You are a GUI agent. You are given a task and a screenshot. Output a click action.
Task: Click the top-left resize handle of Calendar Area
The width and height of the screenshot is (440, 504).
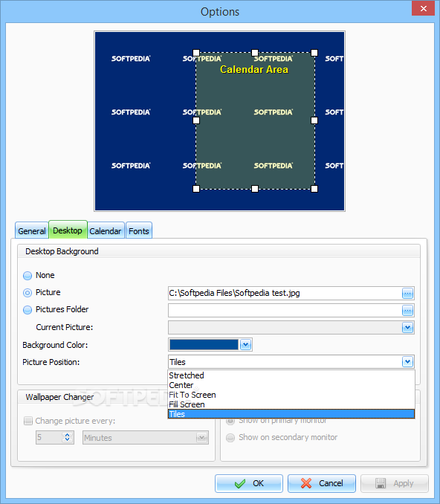pyautogui.click(x=196, y=53)
